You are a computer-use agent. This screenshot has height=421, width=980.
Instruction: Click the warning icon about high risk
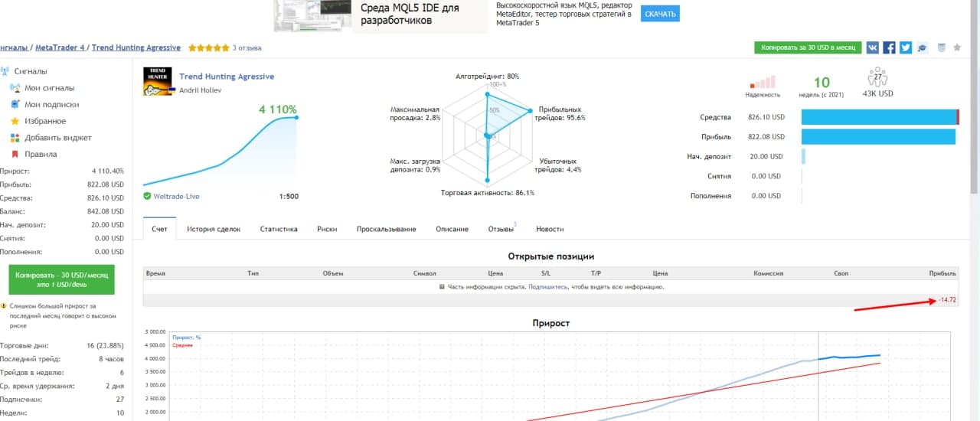(4, 306)
